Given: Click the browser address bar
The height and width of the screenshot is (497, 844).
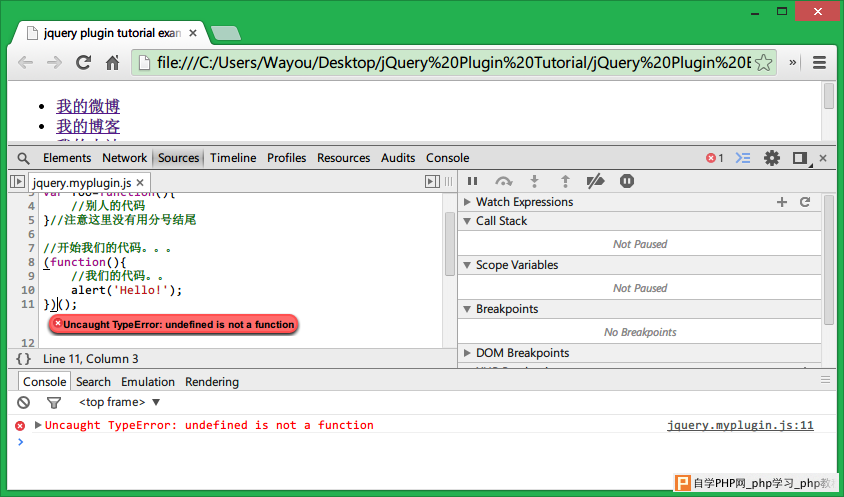Looking at the screenshot, I should pyautogui.click(x=450, y=63).
